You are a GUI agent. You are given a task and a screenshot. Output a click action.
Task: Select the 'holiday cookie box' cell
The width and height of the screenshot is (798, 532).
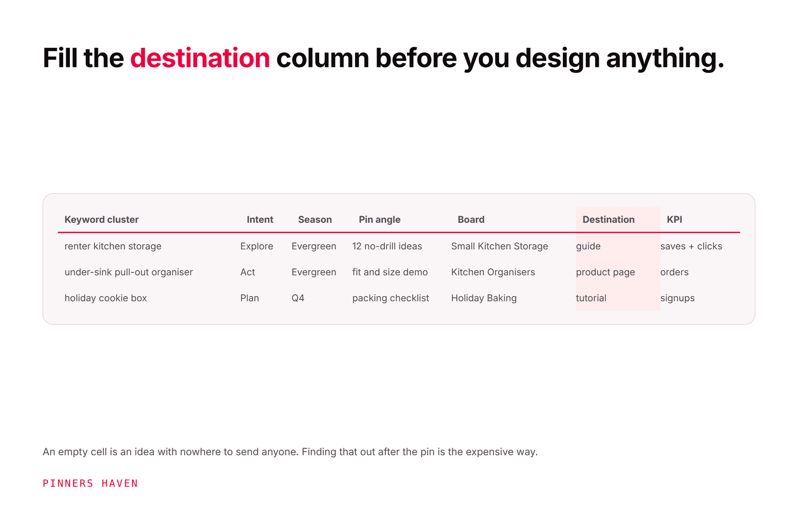[x=106, y=298]
